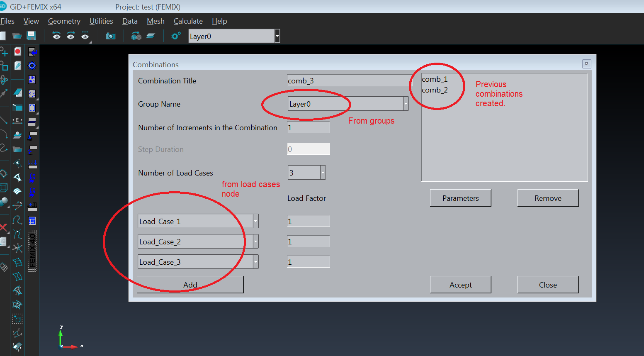Open the Layer0 layer selector in toolbar
This screenshot has height=356, width=644.
click(x=277, y=36)
